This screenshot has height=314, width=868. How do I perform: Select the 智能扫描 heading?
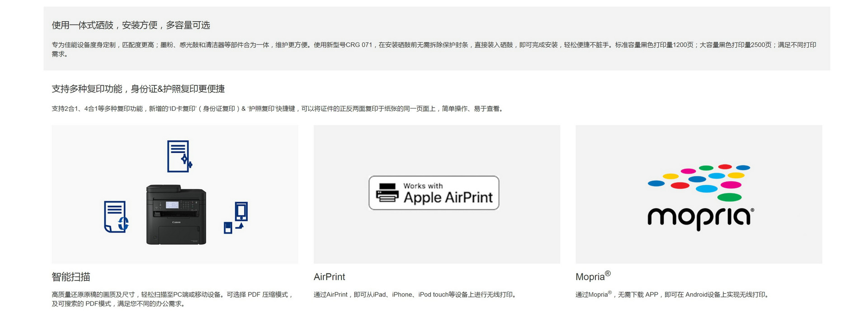[71, 277]
